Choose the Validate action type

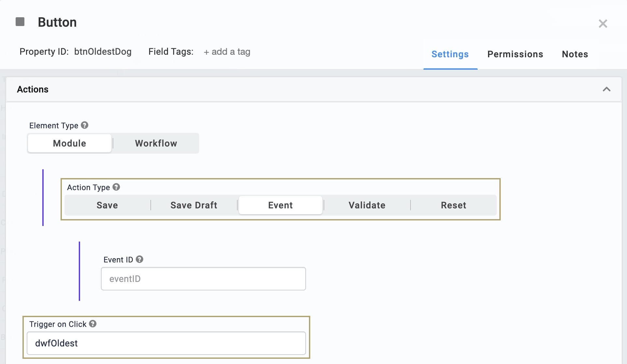coord(367,205)
